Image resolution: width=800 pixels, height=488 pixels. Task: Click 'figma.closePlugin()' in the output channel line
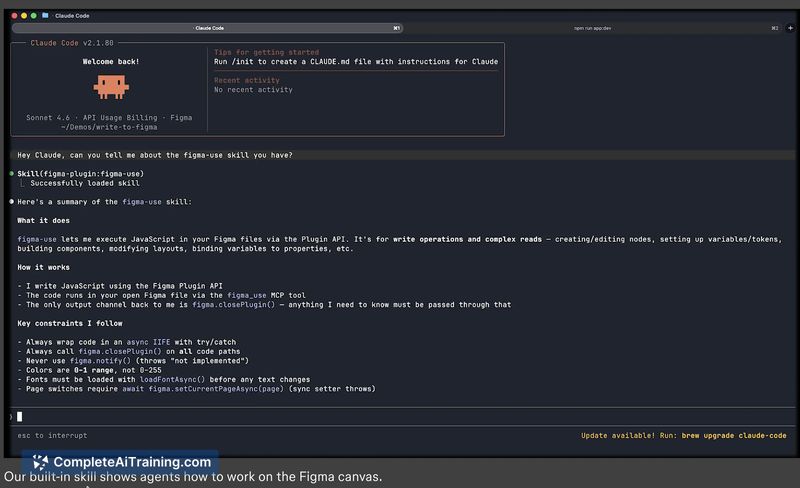tap(233, 305)
